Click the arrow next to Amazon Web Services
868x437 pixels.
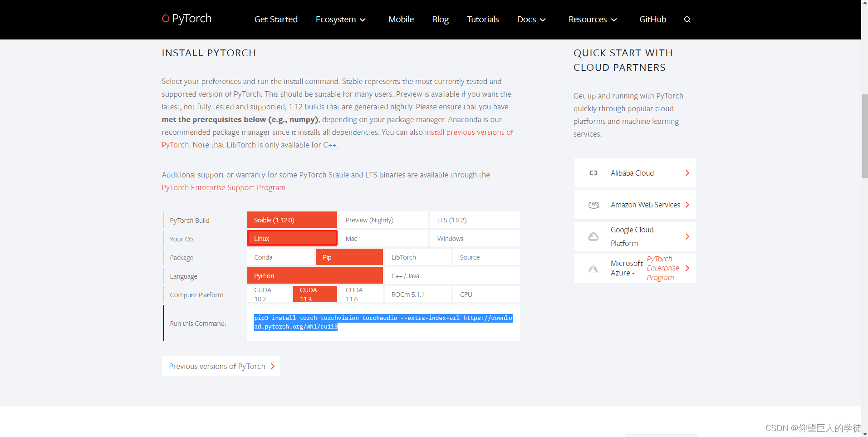[x=687, y=205]
